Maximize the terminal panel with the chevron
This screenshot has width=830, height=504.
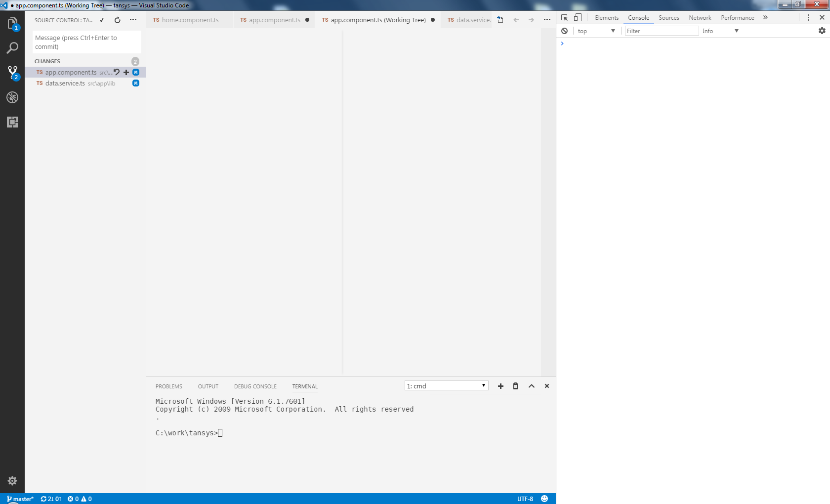[531, 386]
